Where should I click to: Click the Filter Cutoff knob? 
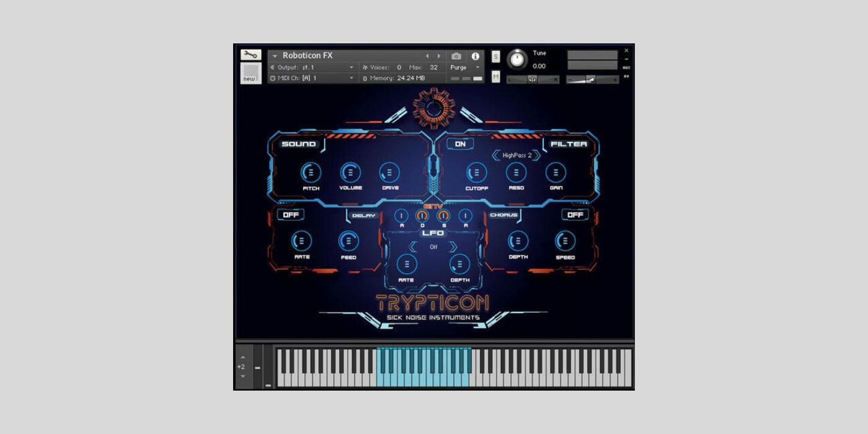tap(476, 172)
